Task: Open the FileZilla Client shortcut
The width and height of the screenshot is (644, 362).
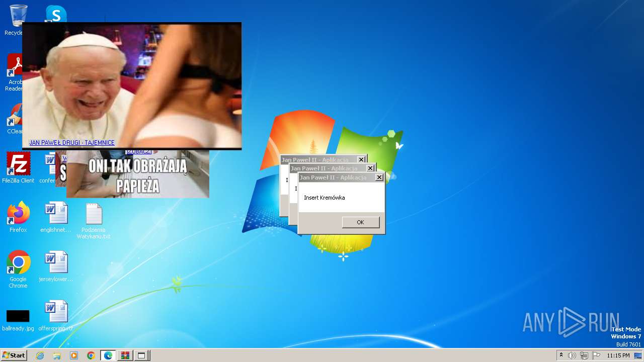Action: coord(18,168)
